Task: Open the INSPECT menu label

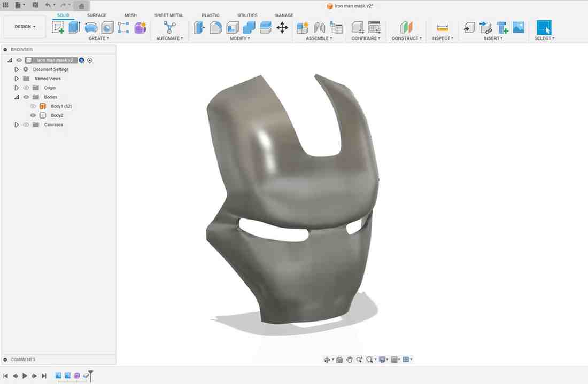Action: click(x=443, y=38)
